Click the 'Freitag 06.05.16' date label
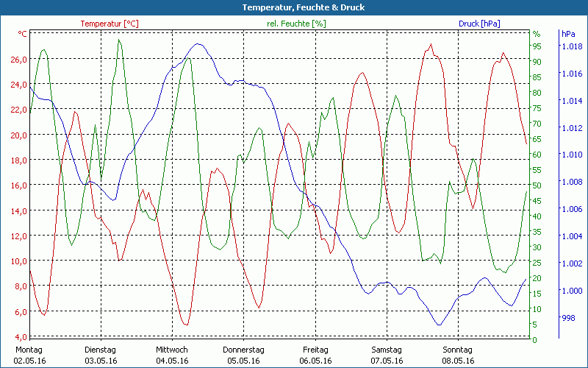This screenshot has width=588, height=368. tap(315, 355)
